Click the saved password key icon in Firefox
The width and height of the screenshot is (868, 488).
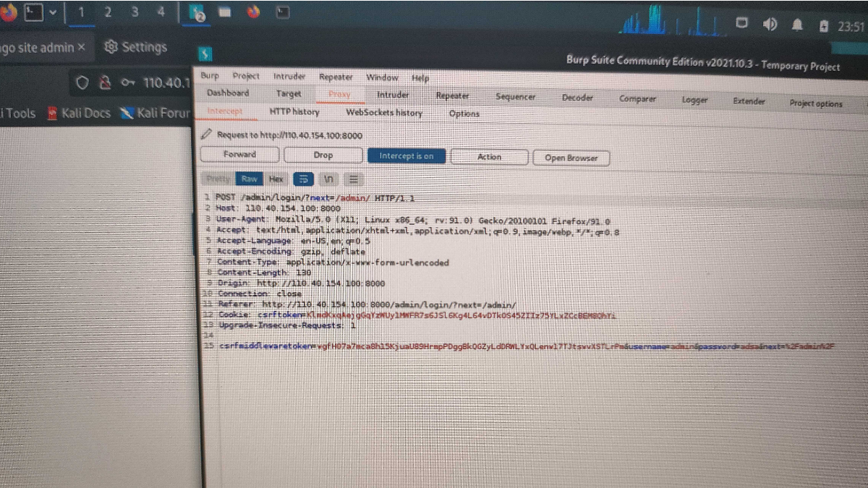[x=128, y=82]
